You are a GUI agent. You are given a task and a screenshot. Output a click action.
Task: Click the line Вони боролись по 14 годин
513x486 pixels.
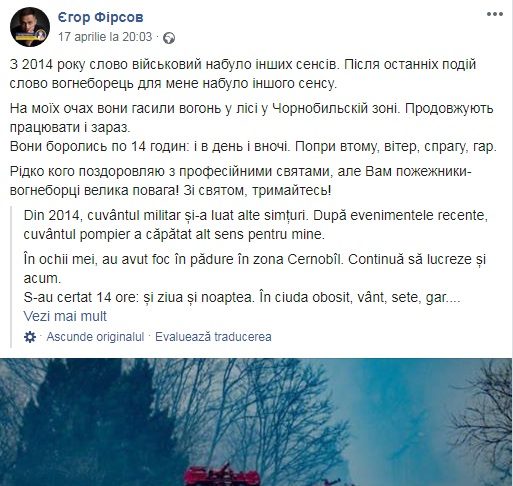[x=253, y=147]
